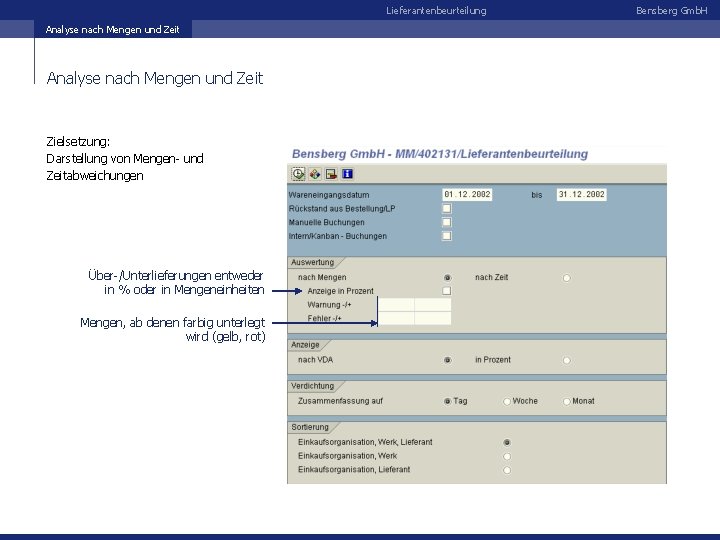This screenshot has width=720, height=540.
Task: Choose the 'in Prozent' display radio button
Action: point(567,360)
